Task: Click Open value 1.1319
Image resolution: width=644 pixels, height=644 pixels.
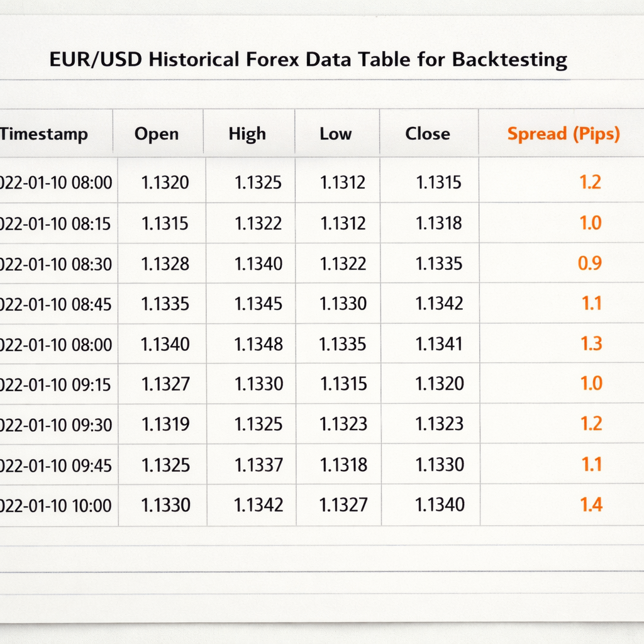Action: pyautogui.click(x=165, y=425)
